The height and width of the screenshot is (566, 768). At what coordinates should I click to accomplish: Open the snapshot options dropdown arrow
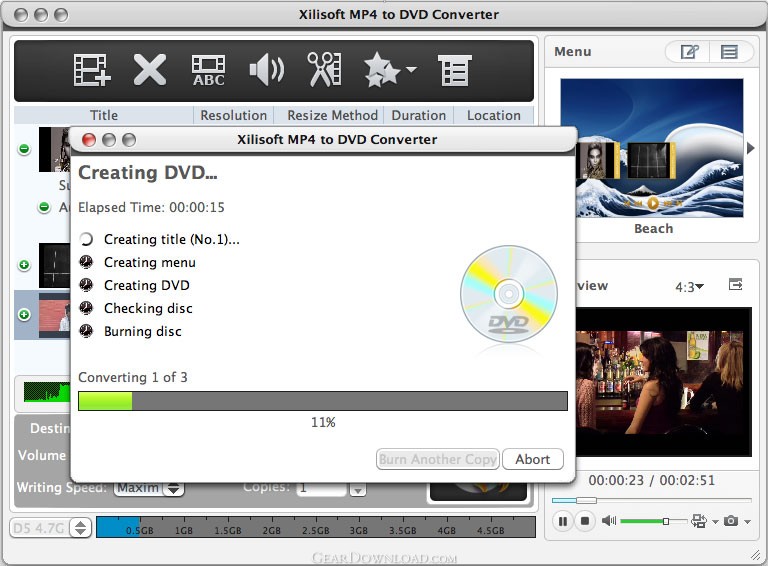point(747,522)
